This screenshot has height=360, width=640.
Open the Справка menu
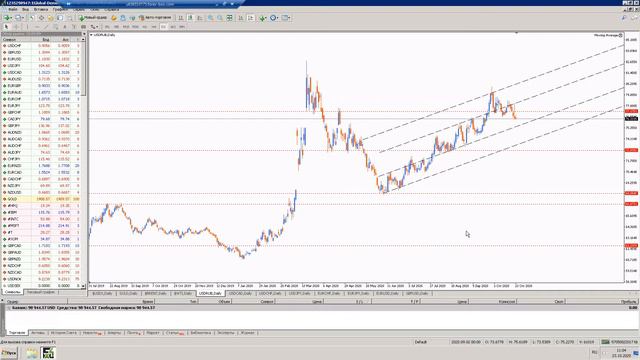111,9
